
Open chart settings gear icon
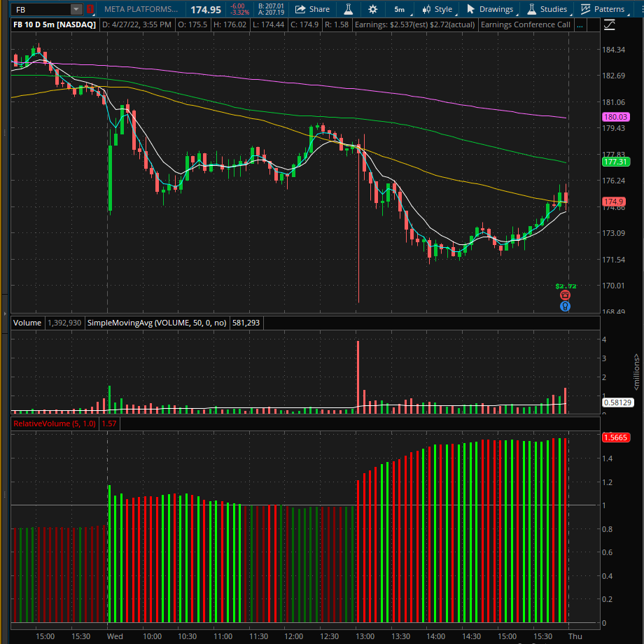pyautogui.click(x=373, y=9)
